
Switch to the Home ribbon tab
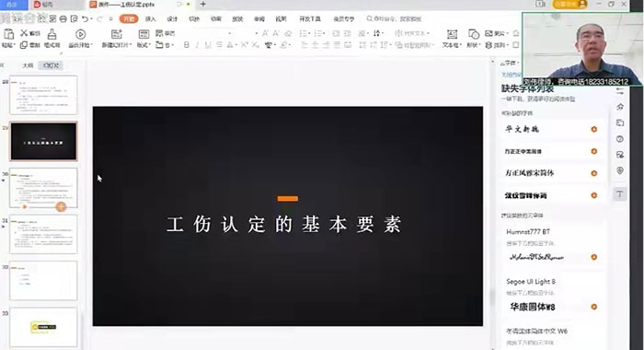click(x=129, y=19)
